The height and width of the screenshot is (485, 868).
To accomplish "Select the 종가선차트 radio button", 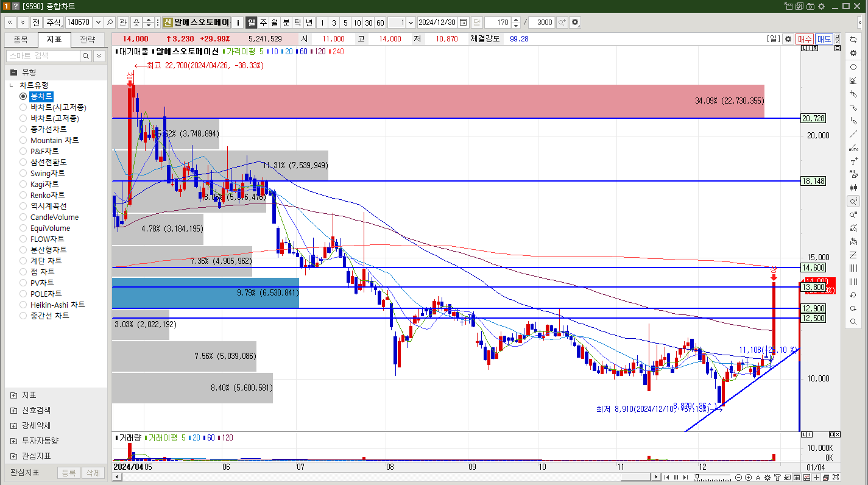I will click(23, 129).
